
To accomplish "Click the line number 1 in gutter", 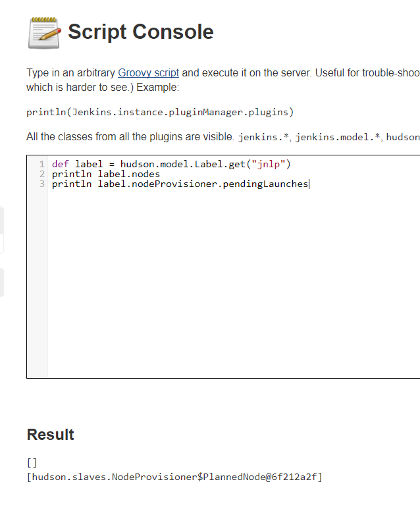I will click(42, 164).
